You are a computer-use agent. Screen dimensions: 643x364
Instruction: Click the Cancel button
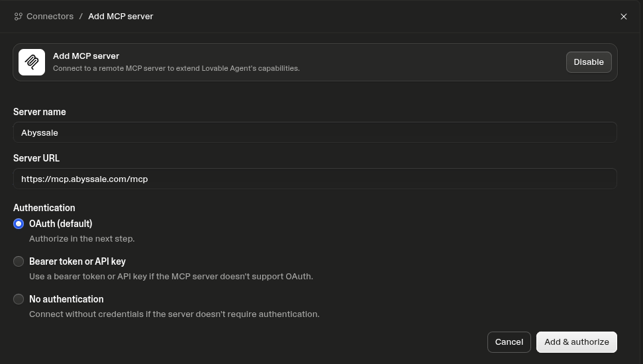tap(509, 342)
